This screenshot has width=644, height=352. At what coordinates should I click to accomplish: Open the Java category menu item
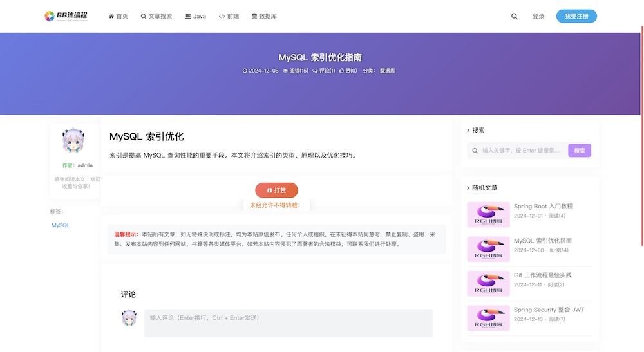196,17
